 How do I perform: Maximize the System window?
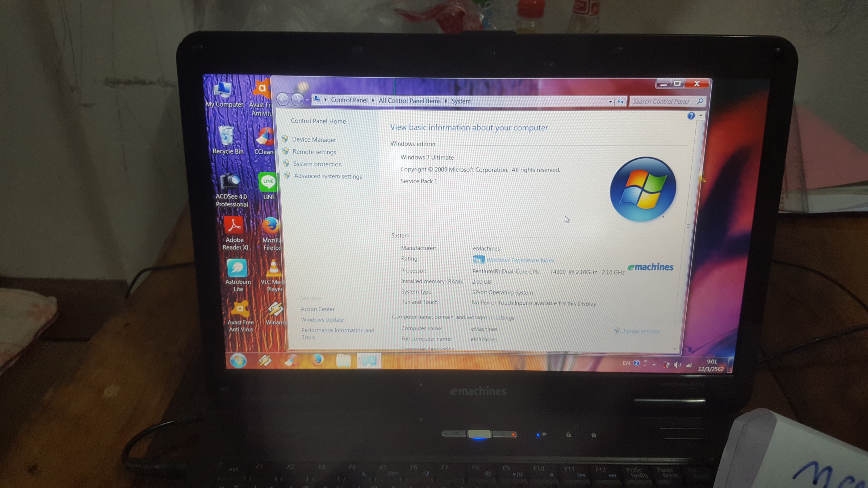(x=677, y=83)
